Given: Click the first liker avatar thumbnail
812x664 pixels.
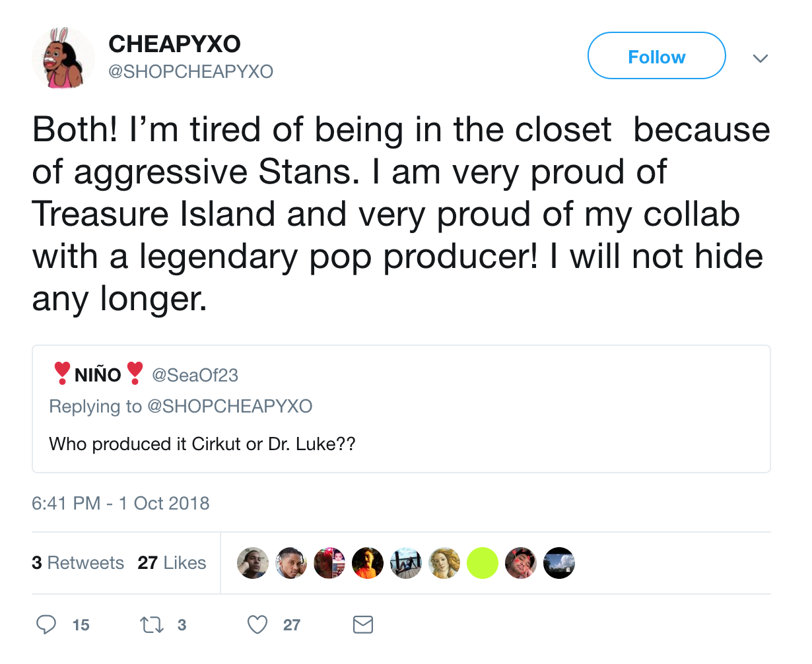Looking at the screenshot, I should (252, 563).
